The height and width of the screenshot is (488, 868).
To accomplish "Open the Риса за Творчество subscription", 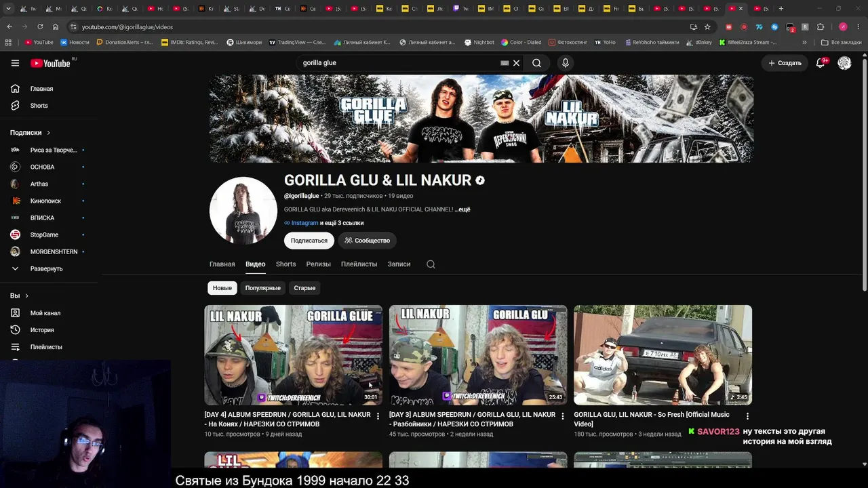I will pyautogui.click(x=49, y=150).
